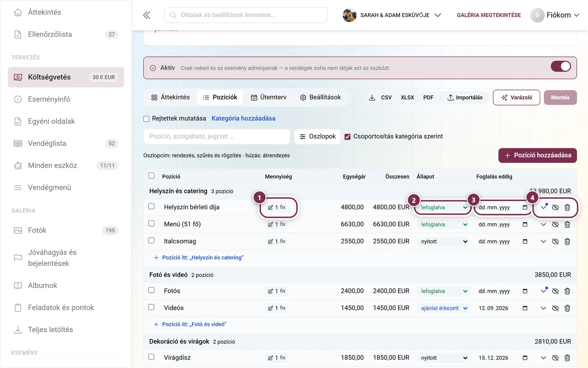Click the Pozíció hozzáadása button
The width and height of the screenshot is (588, 368).
point(537,155)
